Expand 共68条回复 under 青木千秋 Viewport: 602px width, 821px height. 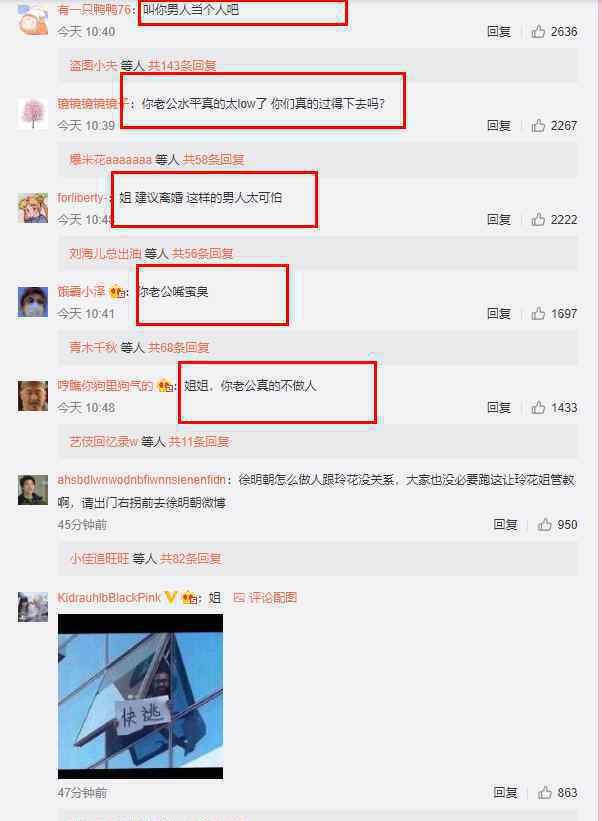coord(179,347)
